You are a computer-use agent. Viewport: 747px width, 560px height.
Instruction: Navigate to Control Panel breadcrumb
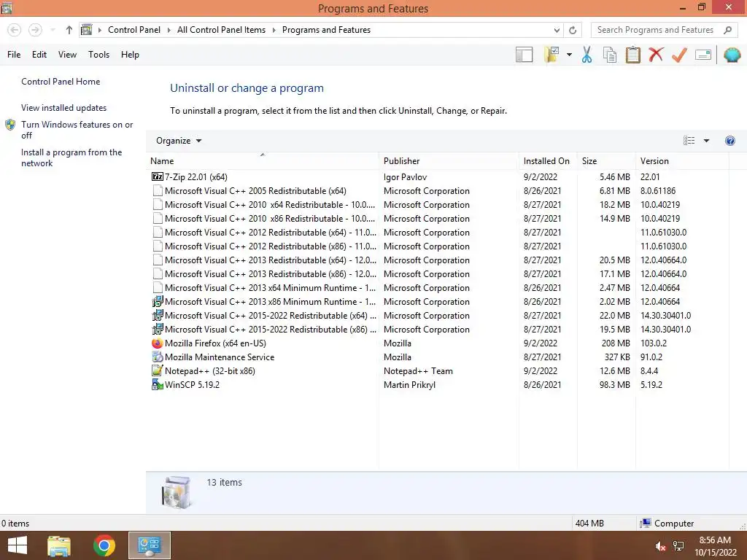coord(134,30)
